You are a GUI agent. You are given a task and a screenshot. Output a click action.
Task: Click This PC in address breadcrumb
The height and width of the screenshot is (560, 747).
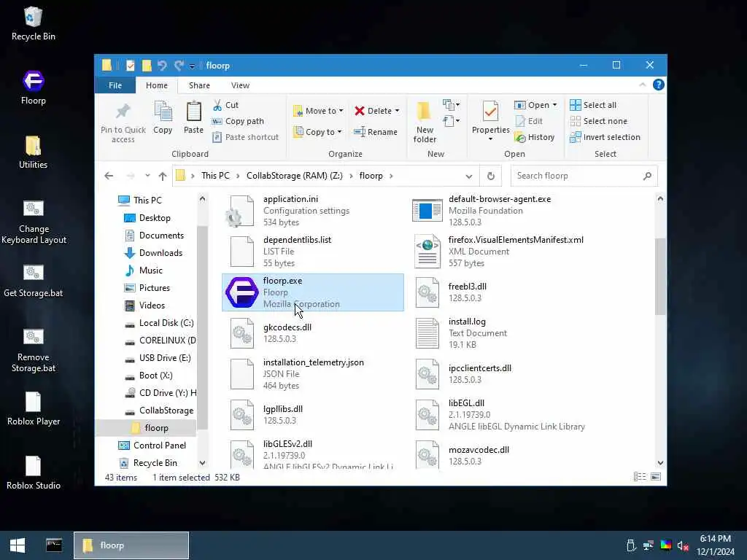pyautogui.click(x=215, y=176)
